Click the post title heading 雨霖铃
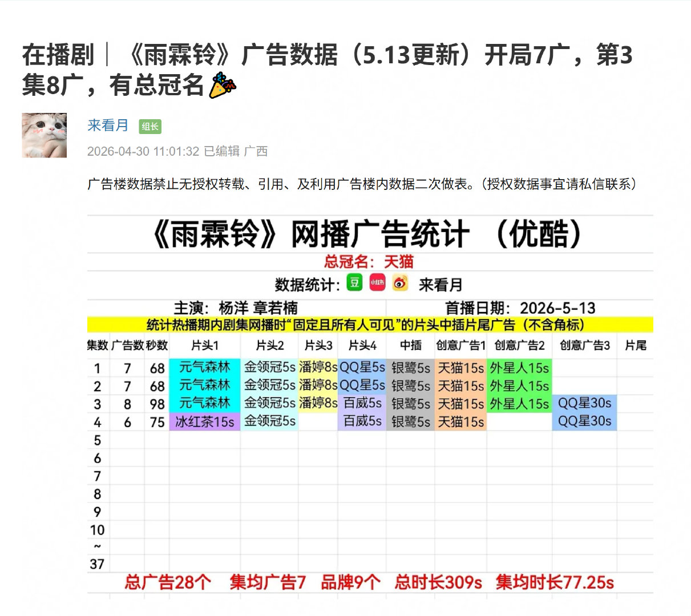Viewport: 691px width, 616px height. [328, 70]
